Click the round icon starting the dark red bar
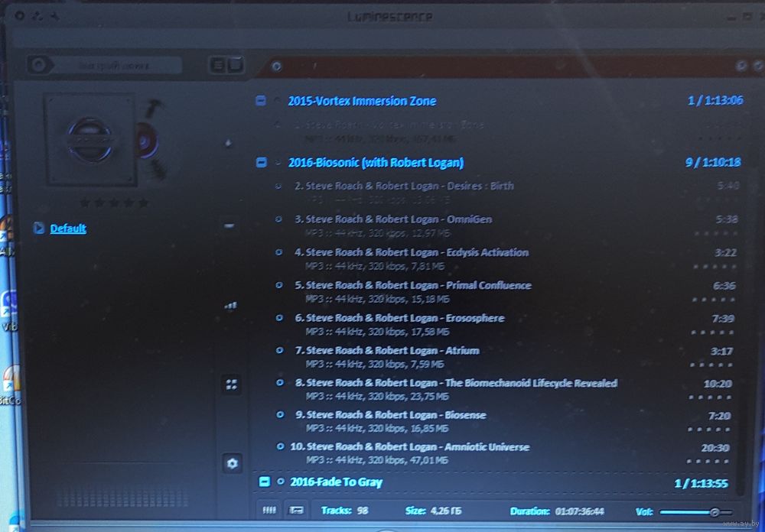This screenshot has width=765, height=532. pos(277,66)
